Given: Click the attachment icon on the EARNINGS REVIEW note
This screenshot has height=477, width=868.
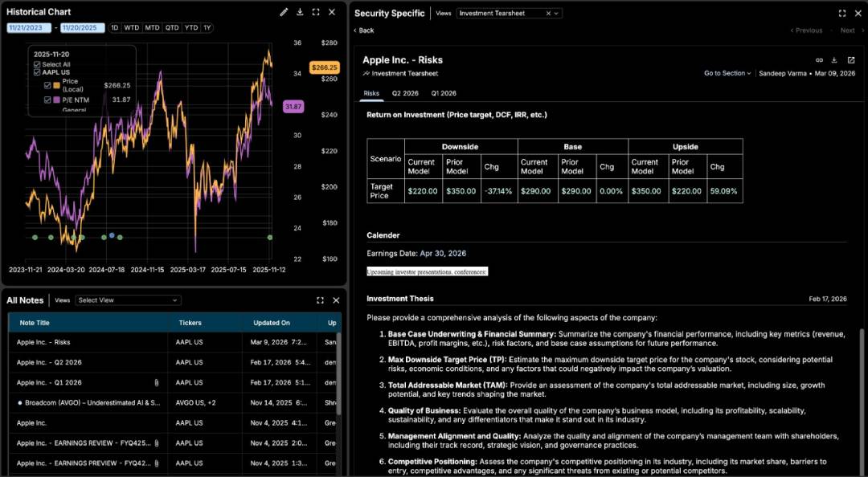Looking at the screenshot, I should coord(157,442).
